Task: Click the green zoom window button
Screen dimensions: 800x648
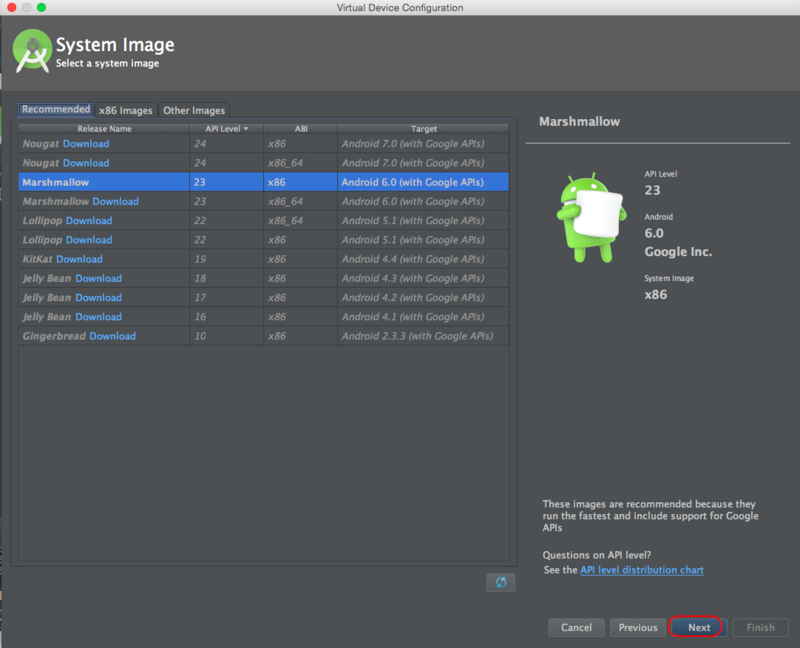Action: point(41,7)
